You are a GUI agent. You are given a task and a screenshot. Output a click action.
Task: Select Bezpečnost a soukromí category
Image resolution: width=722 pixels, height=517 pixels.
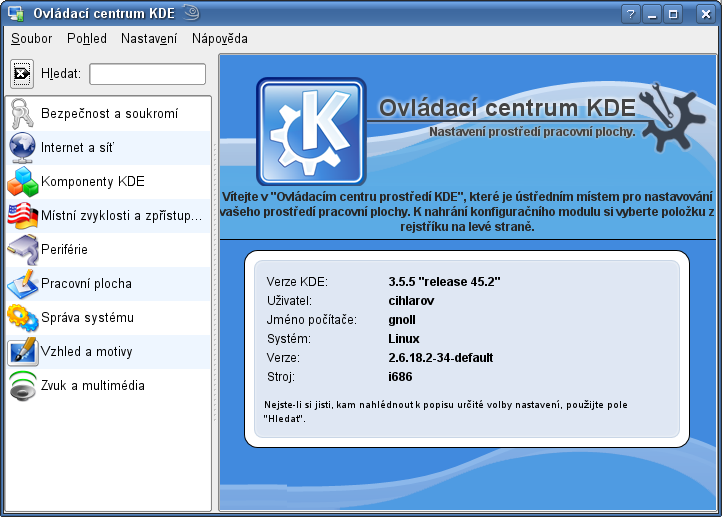[x=108, y=113]
